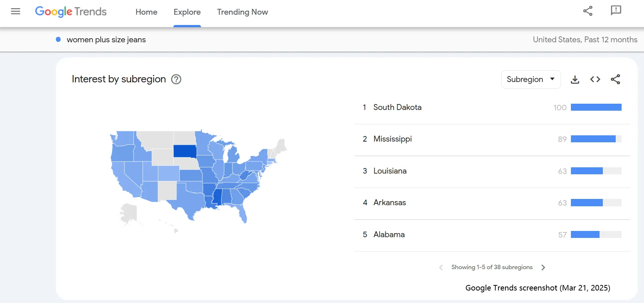Open help for Interest by subregion
This screenshot has width=644, height=303.
coord(176,79)
